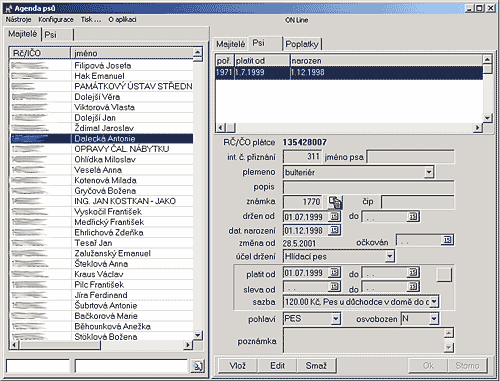Click the Edit button

click(277, 366)
